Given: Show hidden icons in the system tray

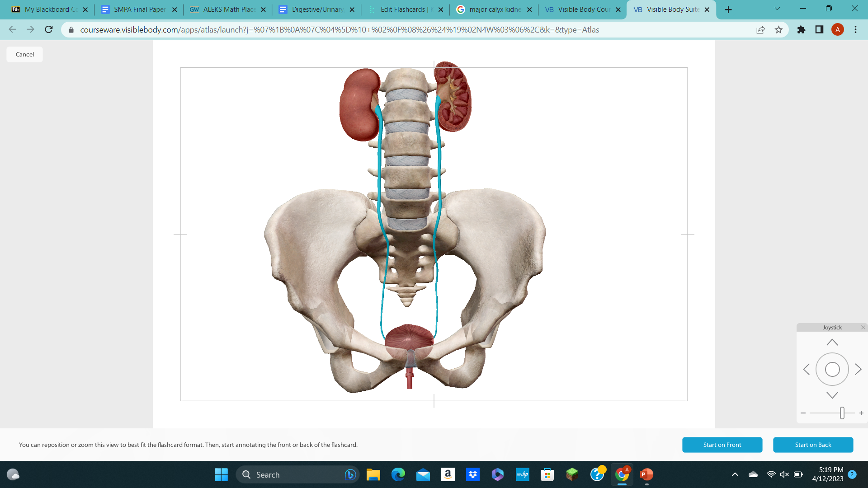Looking at the screenshot, I should pos(734,474).
